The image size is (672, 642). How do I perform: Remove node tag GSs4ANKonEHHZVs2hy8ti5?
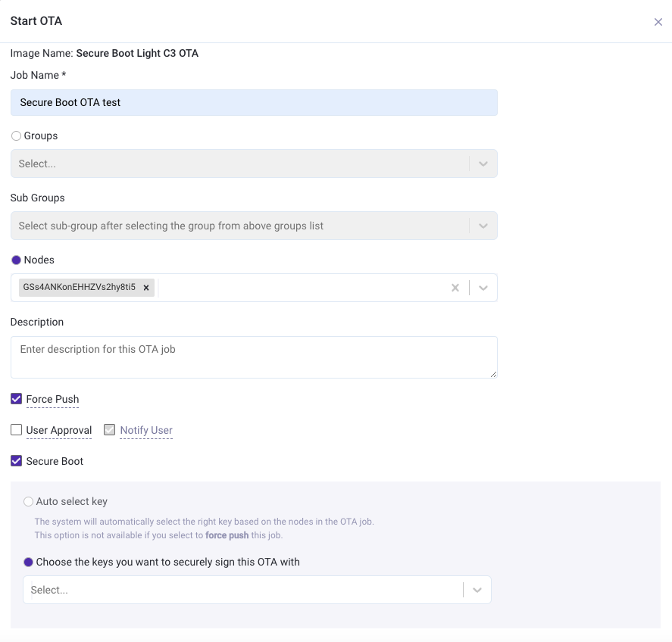[x=146, y=288]
